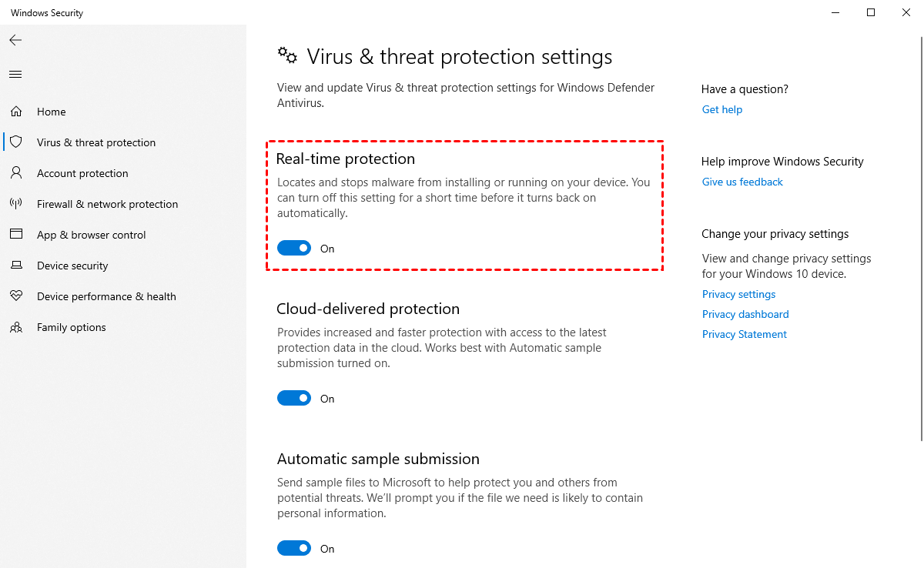Screen dimensions: 924x568
Task: Click the Firewall & network protection icon
Action: (16, 204)
